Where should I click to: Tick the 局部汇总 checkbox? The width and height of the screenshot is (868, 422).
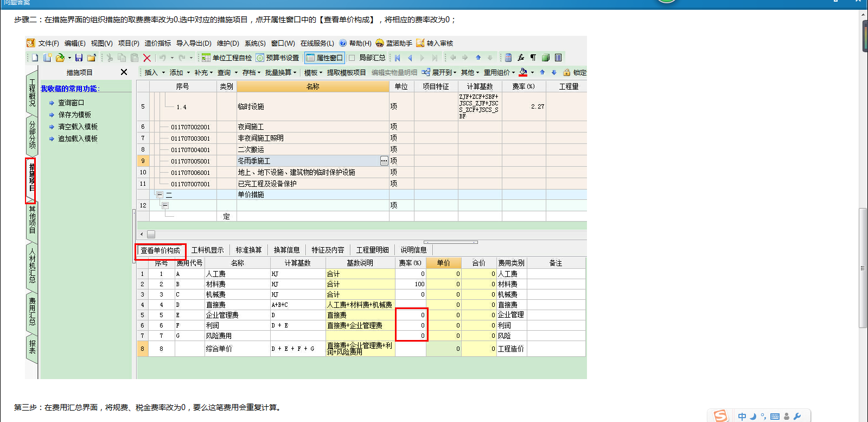click(x=352, y=58)
